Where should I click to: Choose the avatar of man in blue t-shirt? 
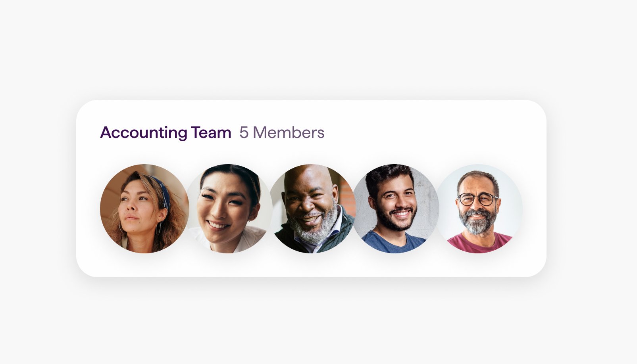coord(396,209)
